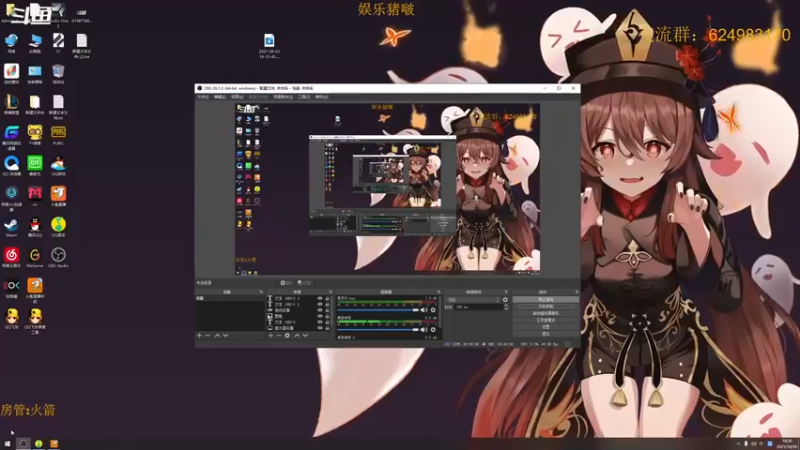Select the 图像 row in Sources list
The image size is (800, 450).
pos(298,316)
